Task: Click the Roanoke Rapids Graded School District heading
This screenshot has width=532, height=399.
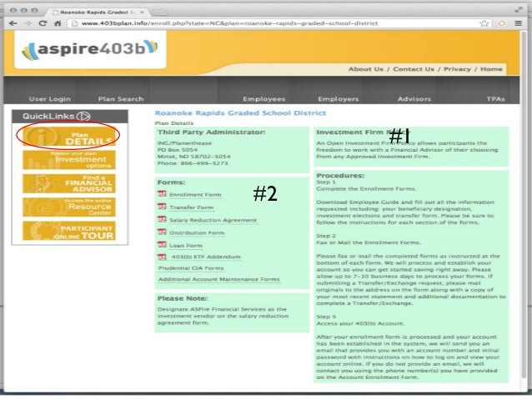Action: click(240, 113)
